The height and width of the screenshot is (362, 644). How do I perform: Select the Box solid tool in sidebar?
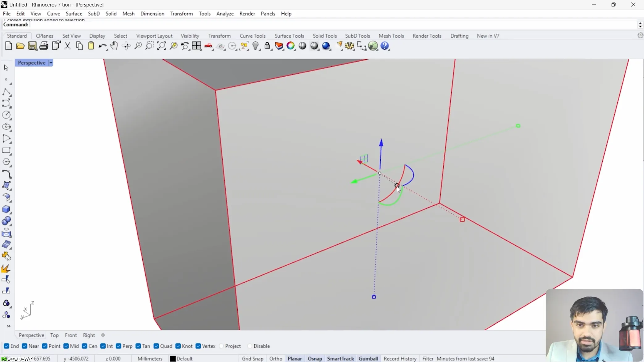point(6,209)
